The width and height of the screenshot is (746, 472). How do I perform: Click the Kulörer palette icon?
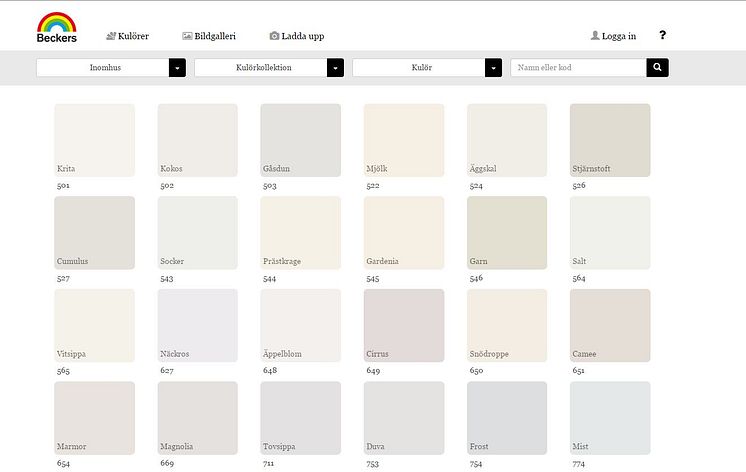111,36
